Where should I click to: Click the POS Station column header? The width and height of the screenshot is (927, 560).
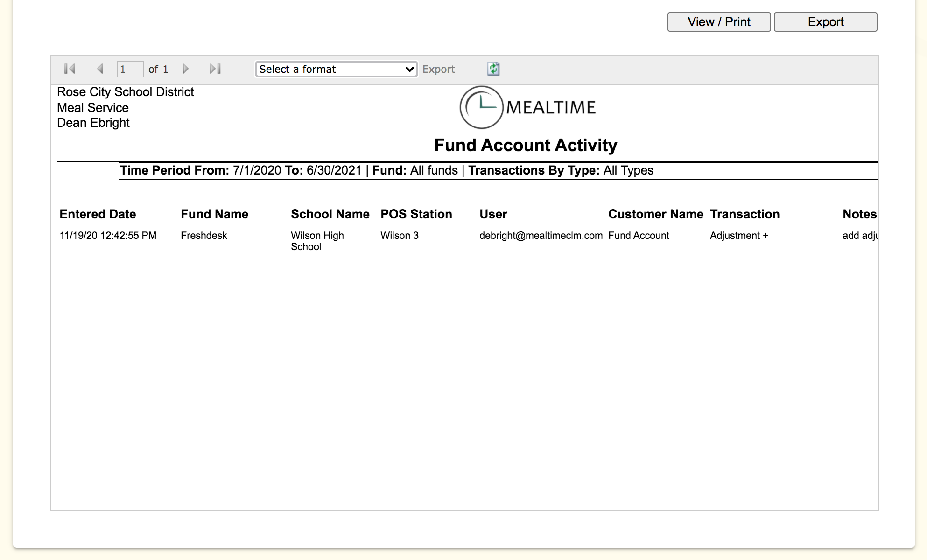point(416,214)
